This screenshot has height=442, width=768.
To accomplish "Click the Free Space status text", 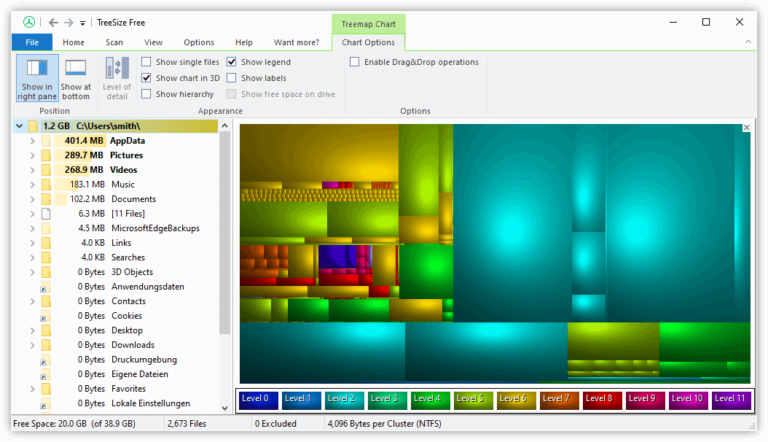I will click(x=74, y=424).
